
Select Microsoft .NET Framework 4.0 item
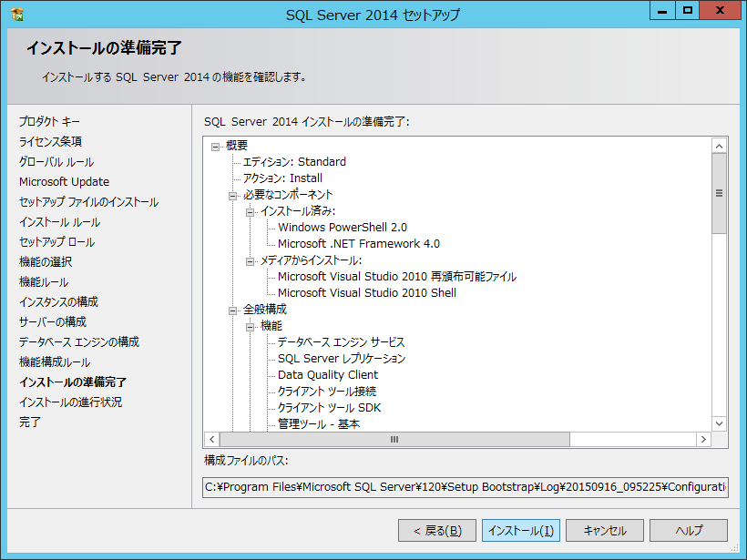pos(359,244)
